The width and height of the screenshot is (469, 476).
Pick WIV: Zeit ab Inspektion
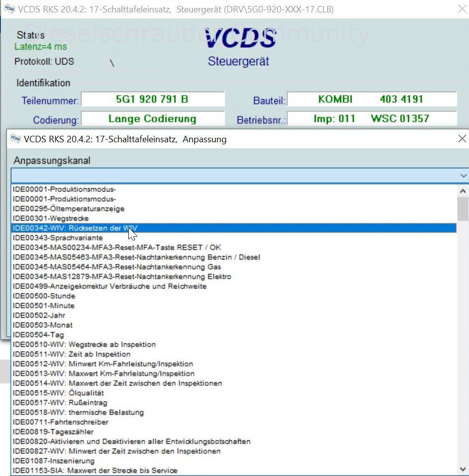coord(234,354)
